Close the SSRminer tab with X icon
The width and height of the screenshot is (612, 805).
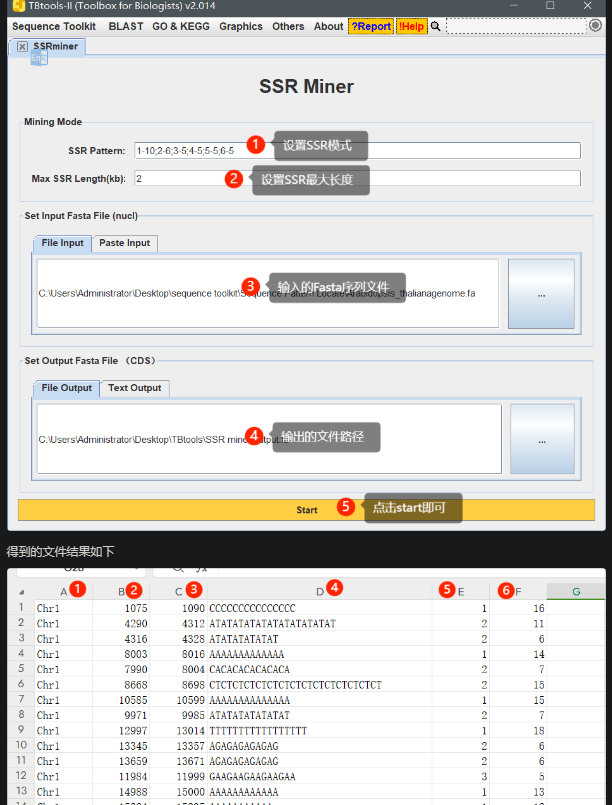click(x=22, y=46)
